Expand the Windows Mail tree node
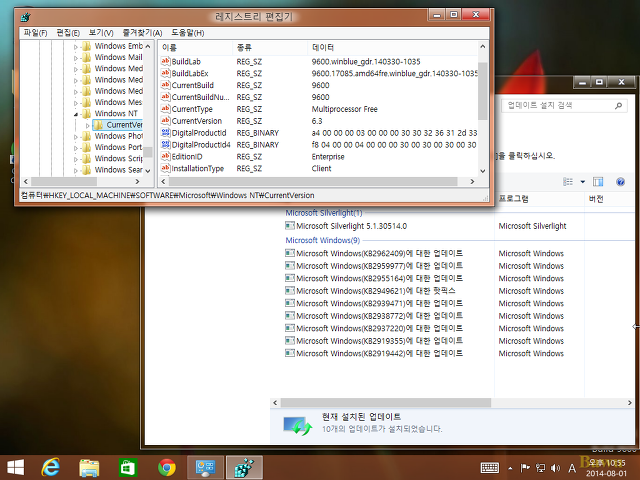The height and width of the screenshot is (480, 640). tap(76, 58)
